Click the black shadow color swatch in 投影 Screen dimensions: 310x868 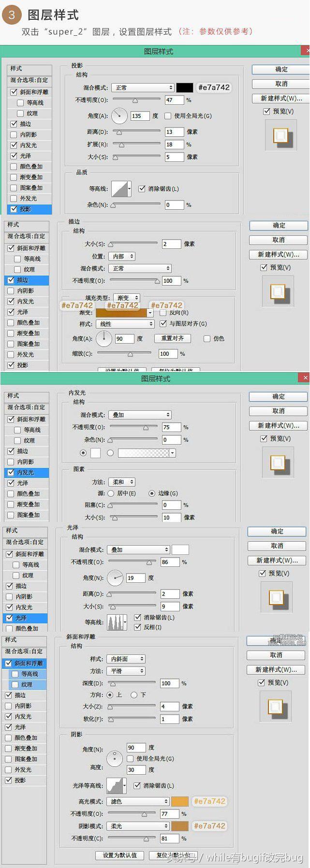coord(184,87)
